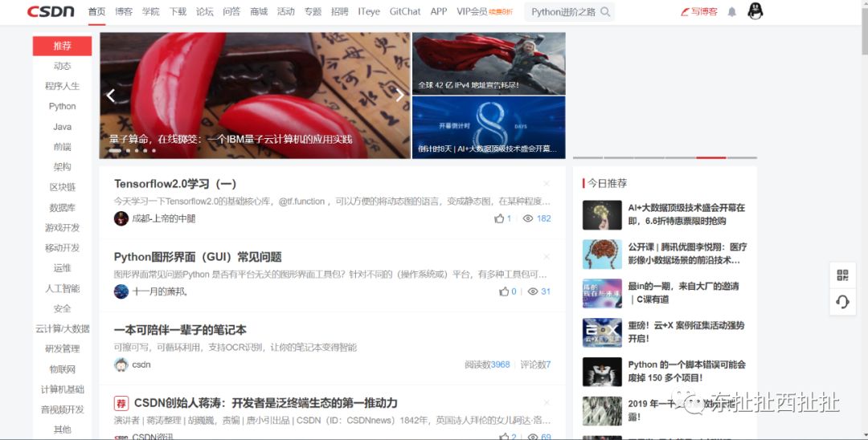Select 人工智能 category in sidebar
The height and width of the screenshot is (440, 868).
click(62, 288)
